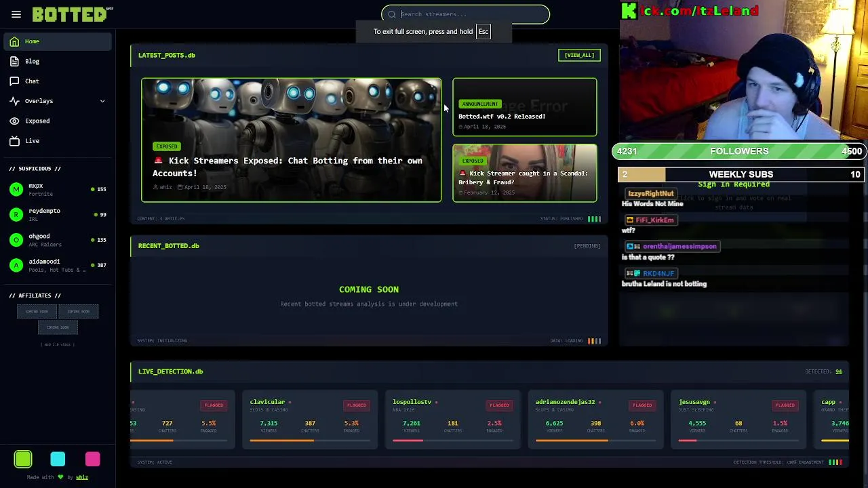Click the Chat speech bubble icon

[14, 81]
